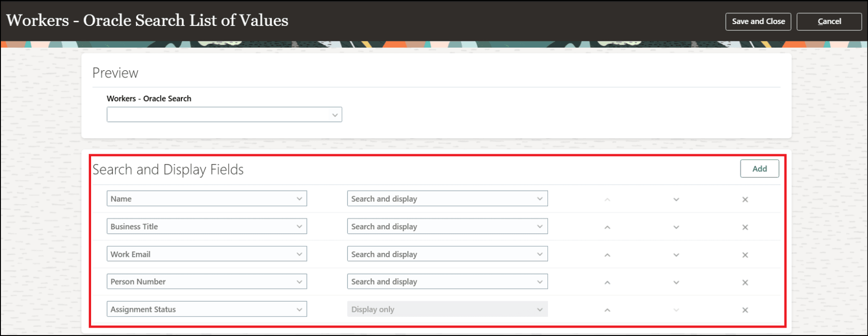
Task: Move Person Number row down
Action: click(x=676, y=282)
